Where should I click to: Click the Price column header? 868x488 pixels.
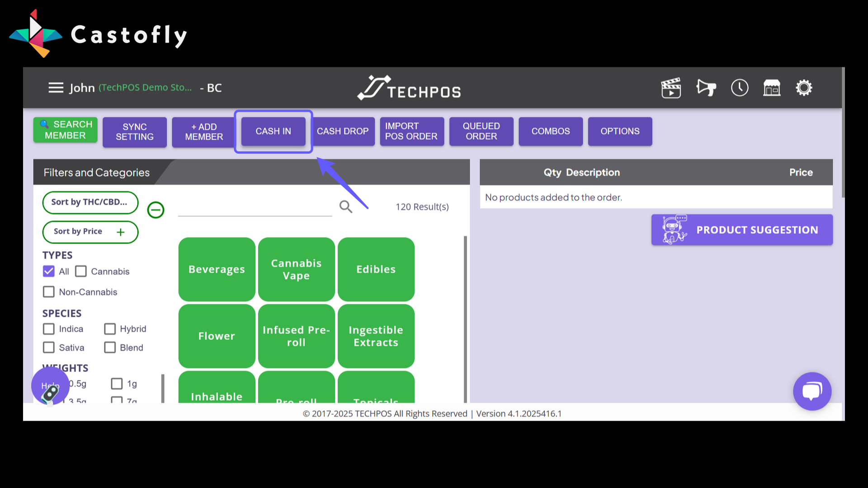point(801,172)
